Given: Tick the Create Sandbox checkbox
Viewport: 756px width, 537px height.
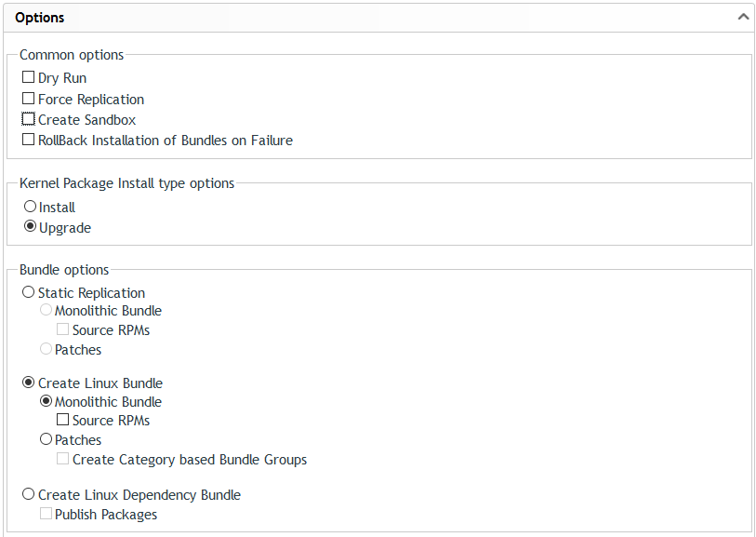Looking at the screenshot, I should click(29, 120).
